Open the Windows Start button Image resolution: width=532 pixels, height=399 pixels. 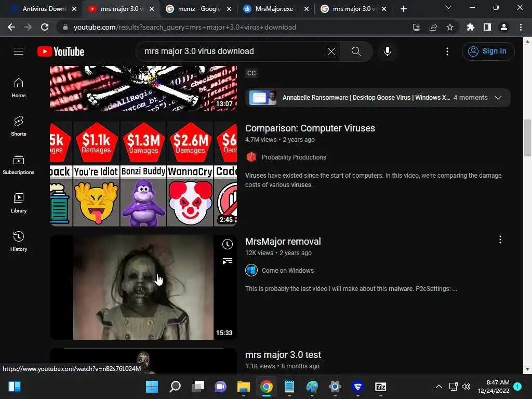(x=152, y=387)
